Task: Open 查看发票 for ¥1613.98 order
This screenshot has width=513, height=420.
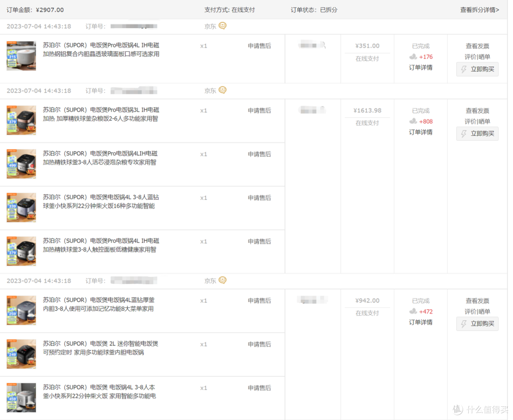Action: [x=477, y=111]
